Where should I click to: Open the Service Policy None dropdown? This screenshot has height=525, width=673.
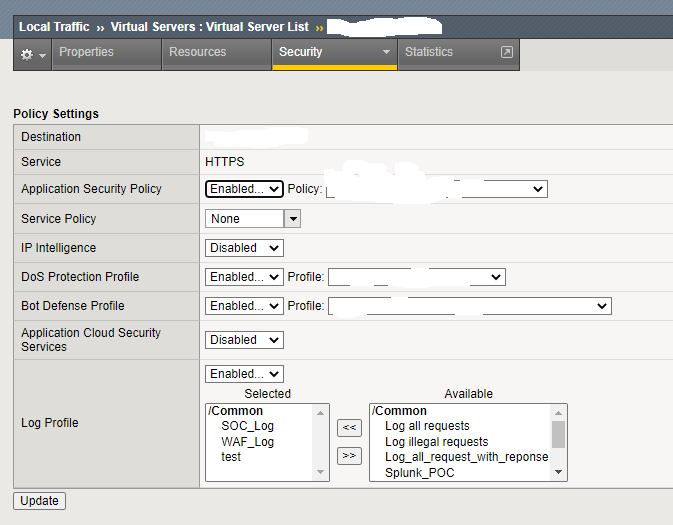click(292, 219)
